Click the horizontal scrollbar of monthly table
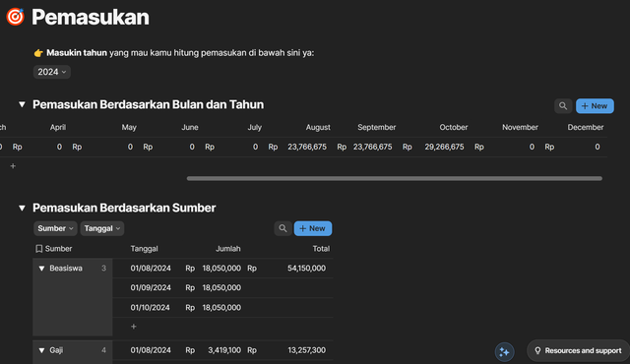 [395, 178]
